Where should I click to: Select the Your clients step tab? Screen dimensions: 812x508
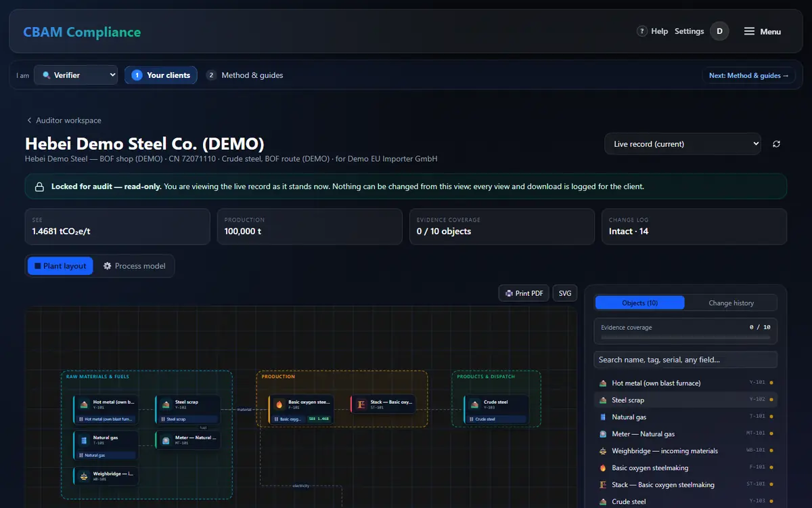pyautogui.click(x=161, y=75)
